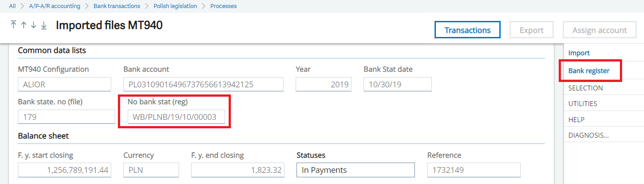This screenshot has height=184, width=644.
Task: Navigate to All breadcrumb link
Action: click(13, 6)
